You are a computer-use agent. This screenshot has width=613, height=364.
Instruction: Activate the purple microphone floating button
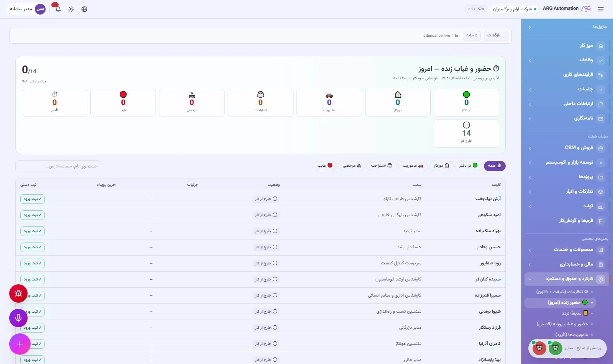click(x=18, y=318)
